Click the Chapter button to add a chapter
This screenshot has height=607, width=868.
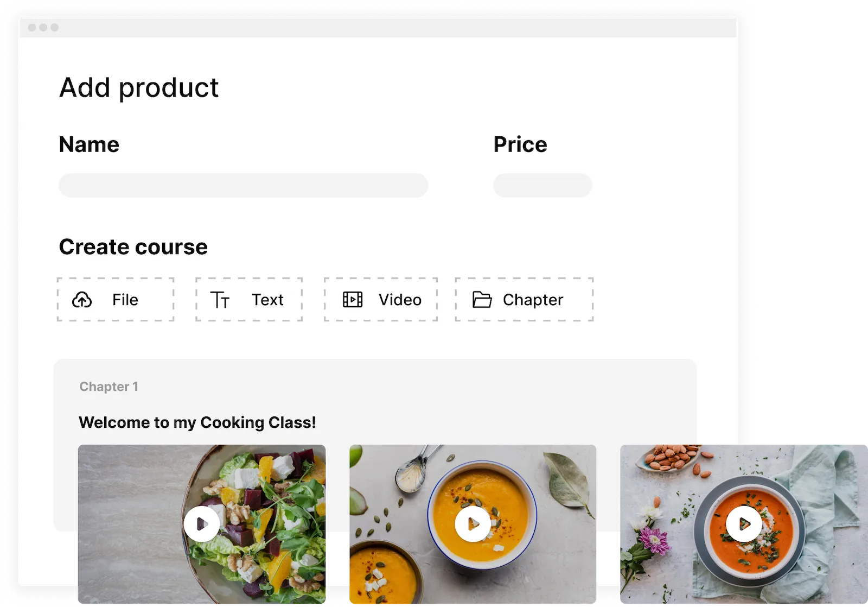pyautogui.click(x=523, y=299)
